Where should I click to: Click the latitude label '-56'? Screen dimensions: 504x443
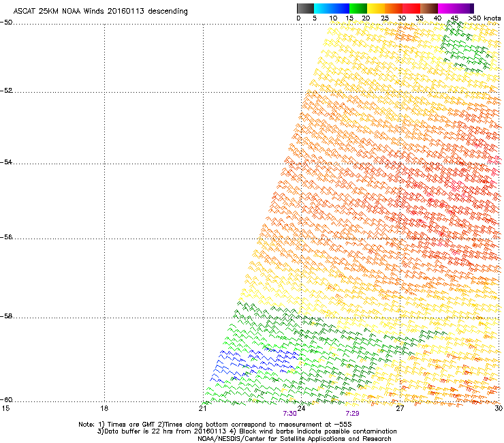6,237
